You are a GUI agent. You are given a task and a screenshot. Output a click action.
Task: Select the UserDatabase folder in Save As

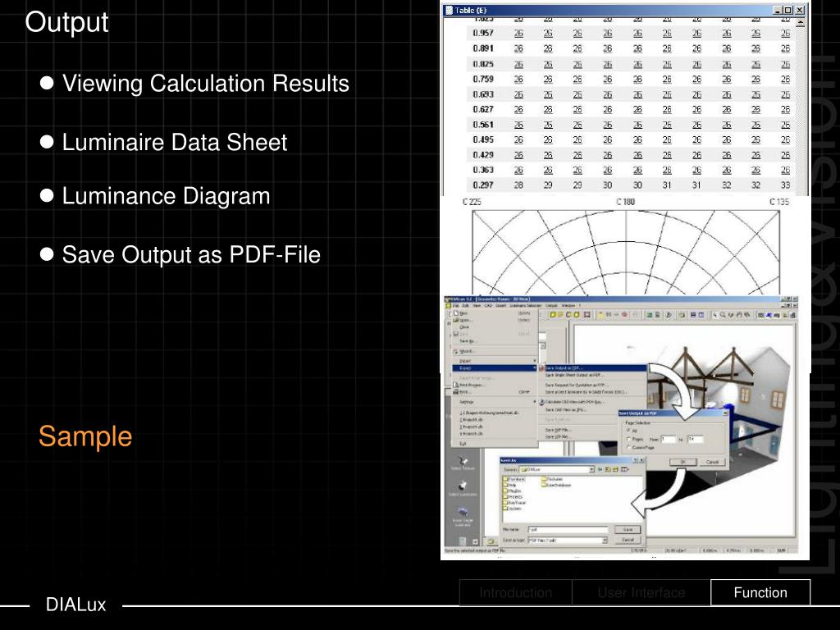click(556, 485)
